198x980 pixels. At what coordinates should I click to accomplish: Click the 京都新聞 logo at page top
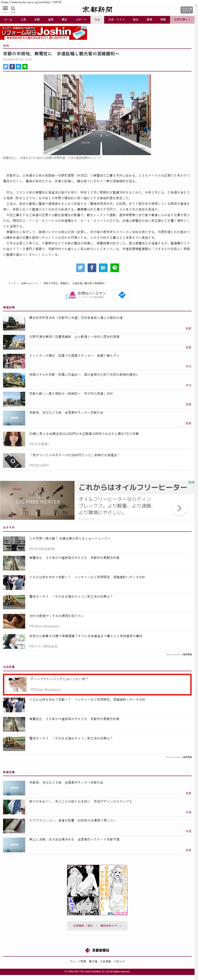[97, 9]
